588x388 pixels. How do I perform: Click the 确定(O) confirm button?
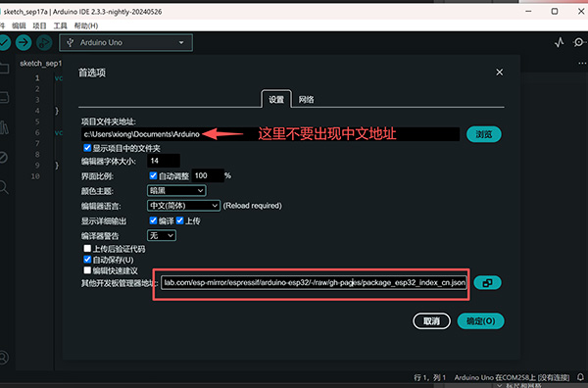[481, 321]
